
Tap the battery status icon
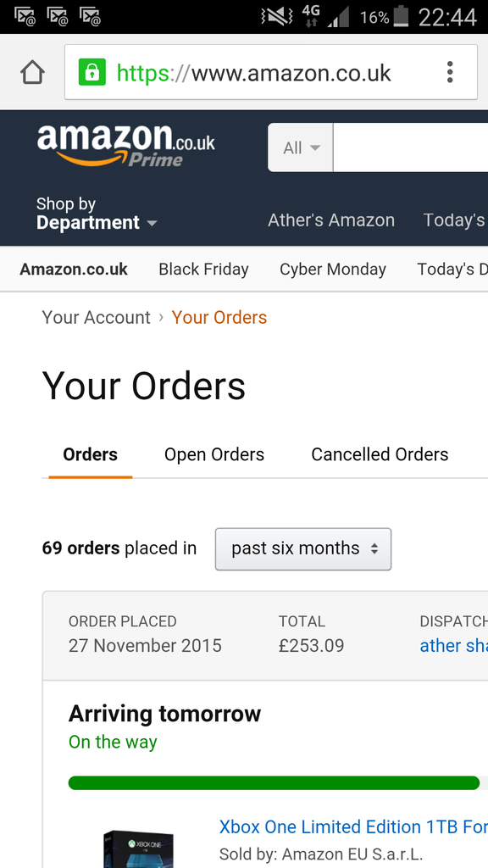[x=401, y=17]
